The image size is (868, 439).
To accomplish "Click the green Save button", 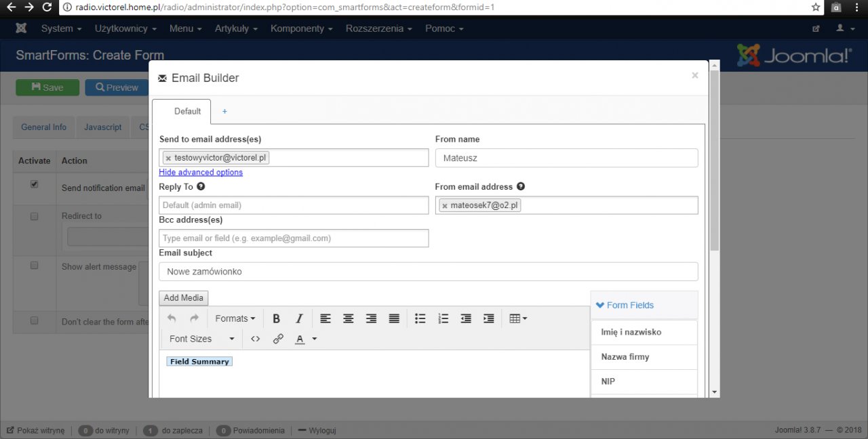I will (x=47, y=87).
